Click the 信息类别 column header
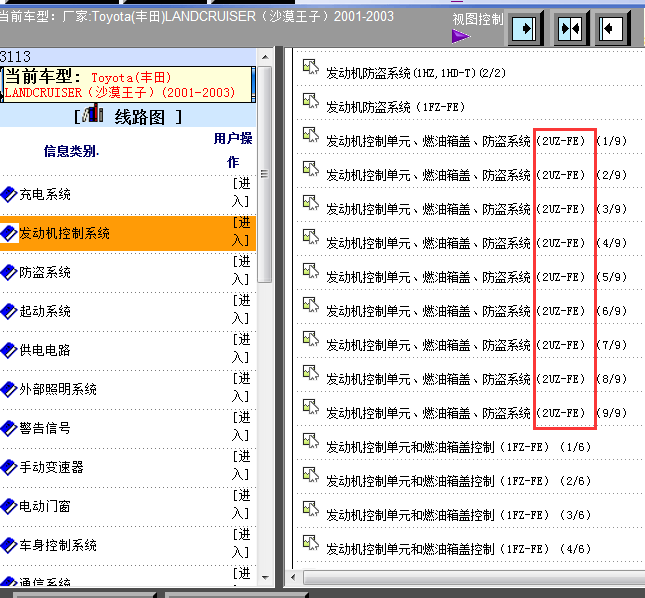This screenshot has height=598, width=645. pyautogui.click(x=72, y=151)
